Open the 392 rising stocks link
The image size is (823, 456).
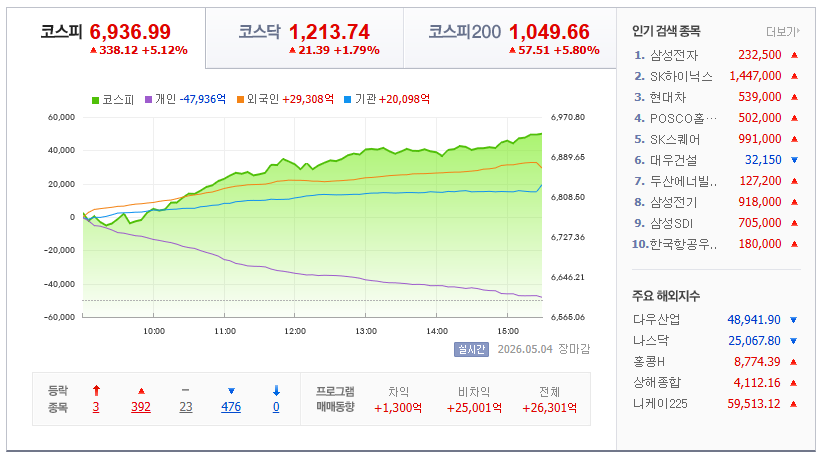pyautogui.click(x=141, y=407)
